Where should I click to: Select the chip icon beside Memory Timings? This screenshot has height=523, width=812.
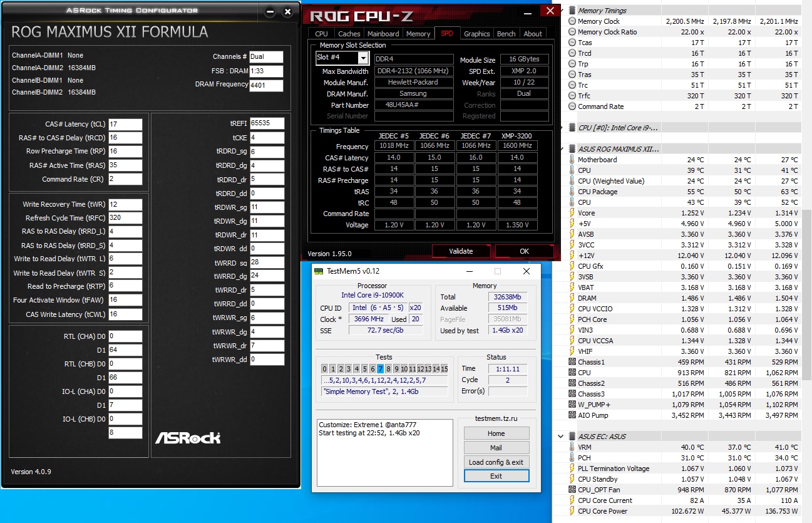(x=572, y=11)
